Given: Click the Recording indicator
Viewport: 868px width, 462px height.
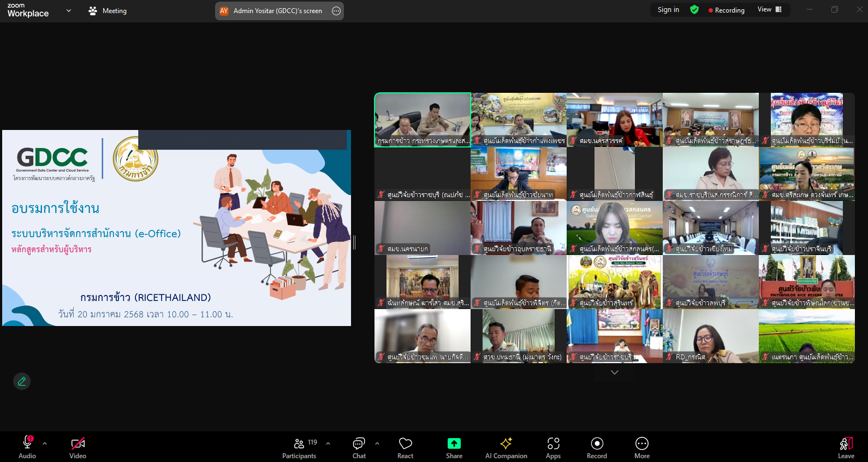Looking at the screenshot, I should (x=726, y=10).
